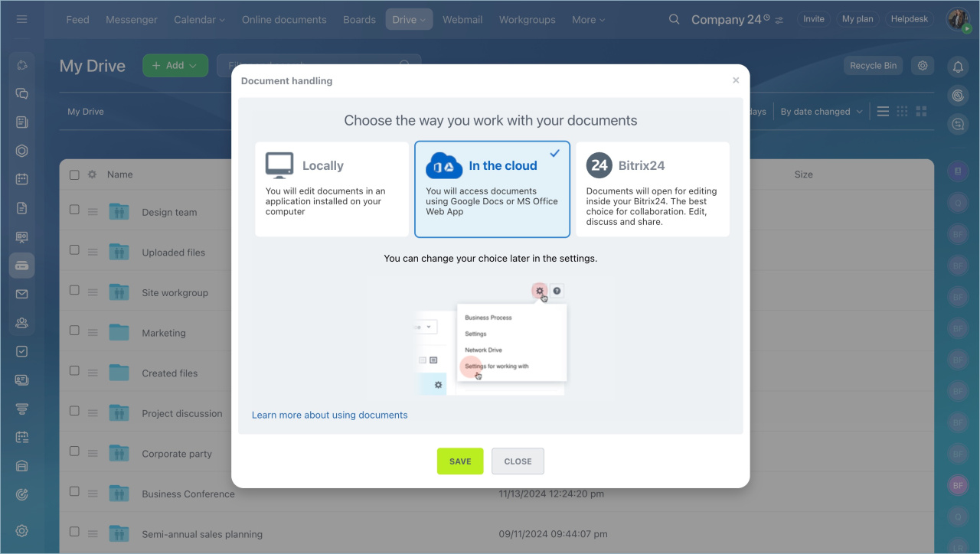This screenshot has height=554, width=980.
Task: Check the Design team row checkbox
Action: [x=74, y=209]
